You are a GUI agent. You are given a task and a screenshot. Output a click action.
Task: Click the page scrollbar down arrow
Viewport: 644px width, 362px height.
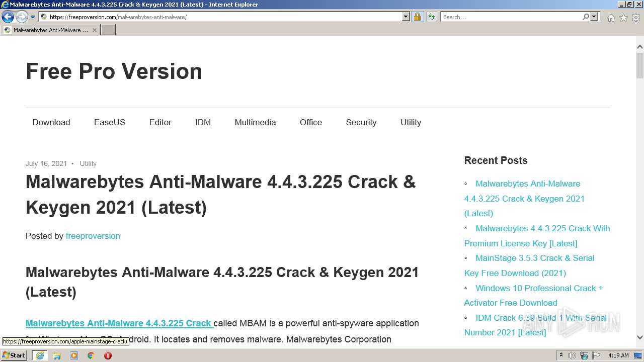(x=639, y=338)
